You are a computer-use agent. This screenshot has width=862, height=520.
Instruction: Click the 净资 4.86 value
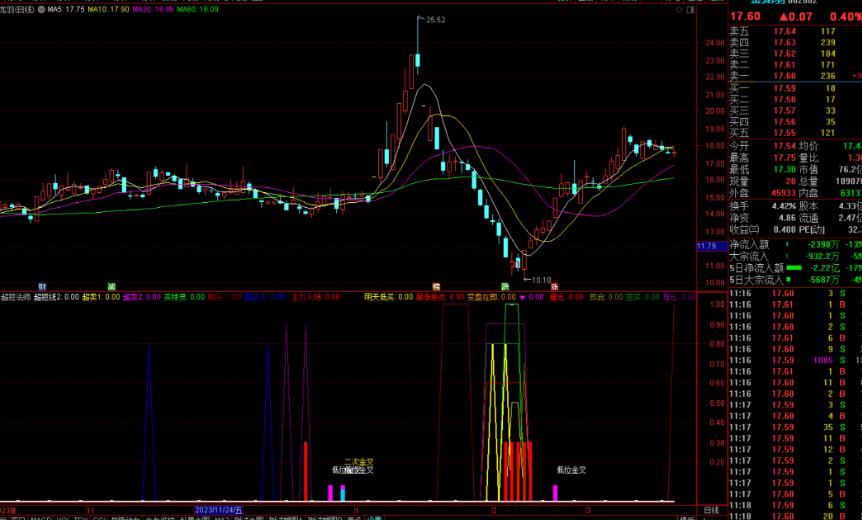[x=787, y=218]
